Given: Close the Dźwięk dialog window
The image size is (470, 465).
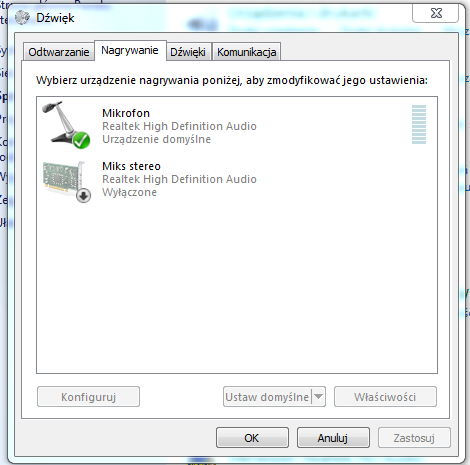Looking at the screenshot, I should [435, 13].
